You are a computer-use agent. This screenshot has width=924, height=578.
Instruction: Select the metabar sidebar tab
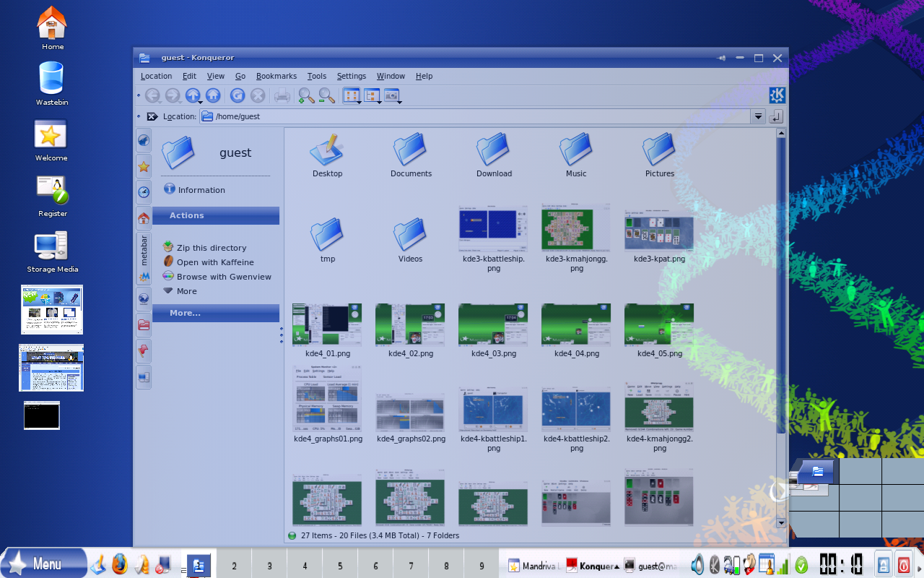[144, 259]
